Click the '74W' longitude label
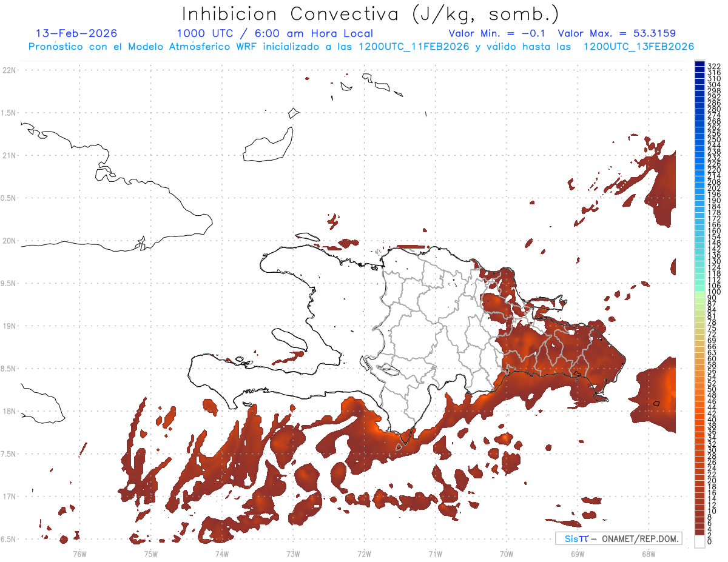 221,554
